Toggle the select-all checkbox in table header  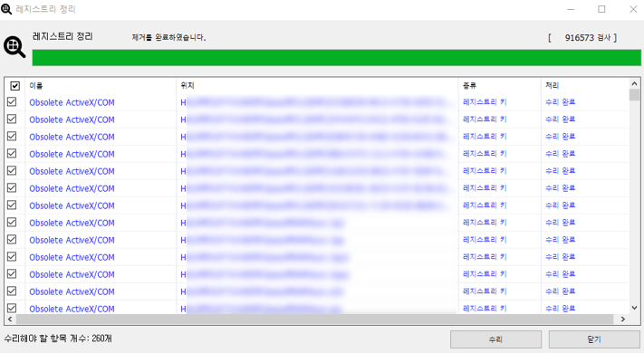(14, 86)
